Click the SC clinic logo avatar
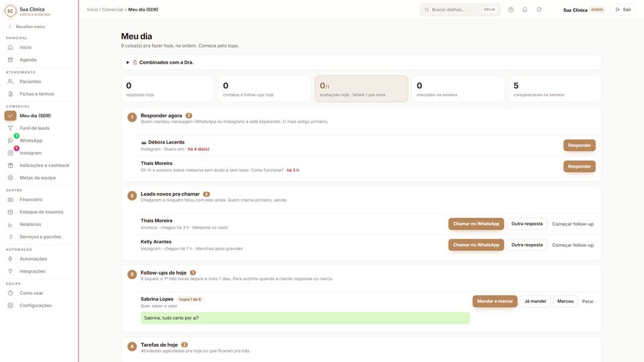The width and height of the screenshot is (644, 362). [10, 11]
